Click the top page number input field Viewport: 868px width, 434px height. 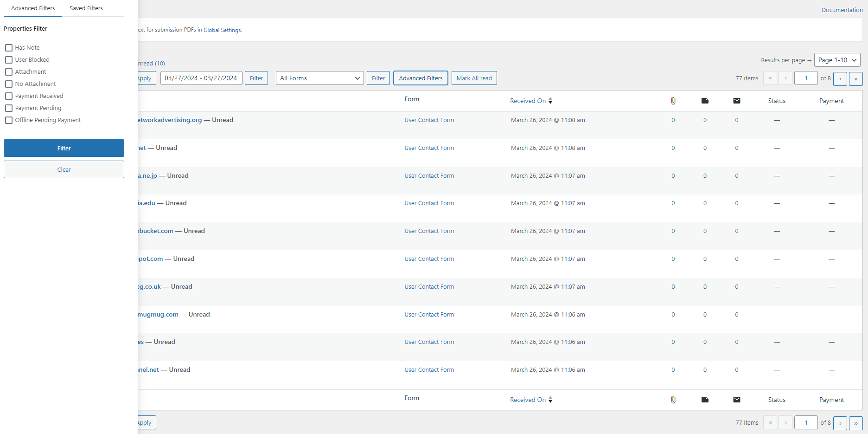click(806, 78)
